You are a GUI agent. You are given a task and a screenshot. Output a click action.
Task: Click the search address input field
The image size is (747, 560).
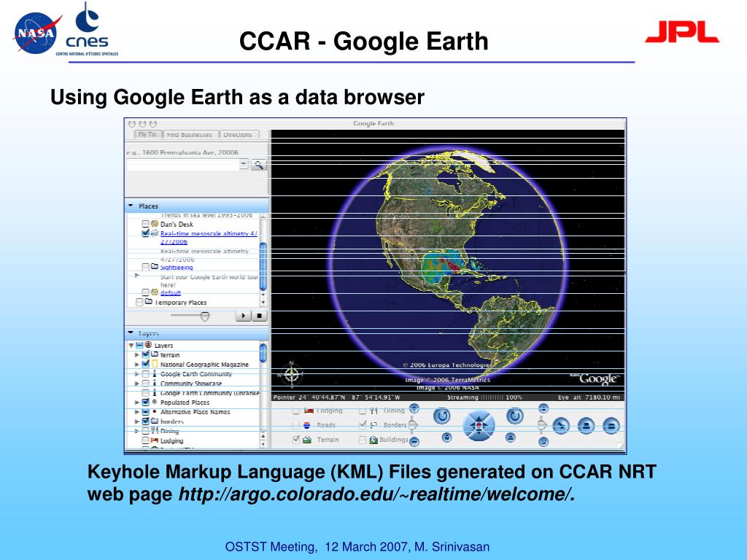click(x=182, y=166)
